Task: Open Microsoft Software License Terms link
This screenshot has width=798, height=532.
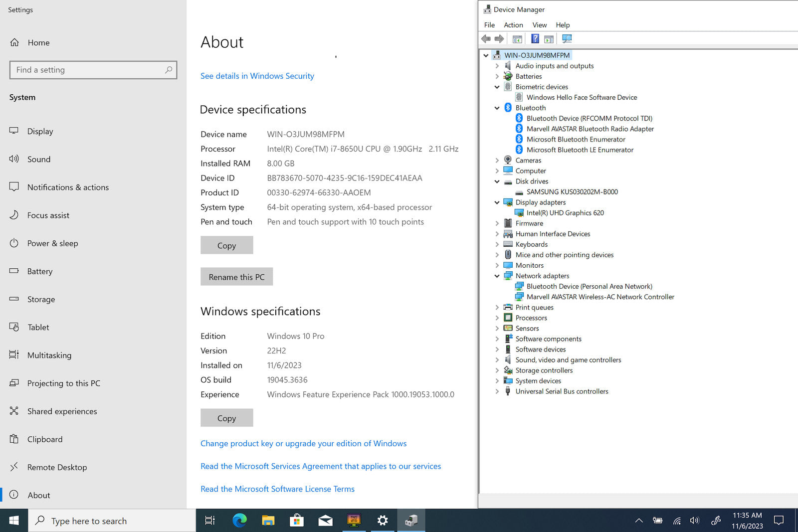Action: (x=277, y=489)
